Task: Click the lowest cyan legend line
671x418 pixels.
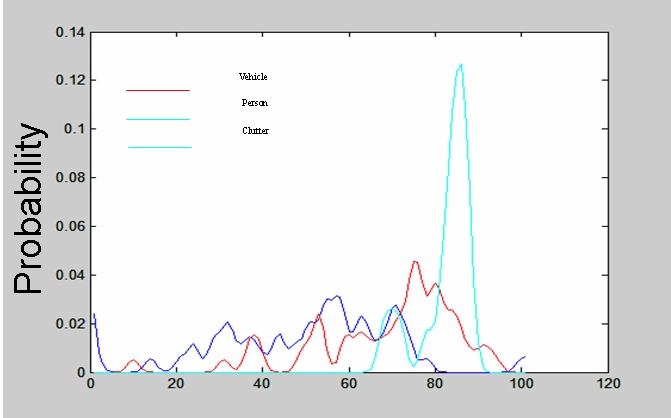Action: coord(159,148)
